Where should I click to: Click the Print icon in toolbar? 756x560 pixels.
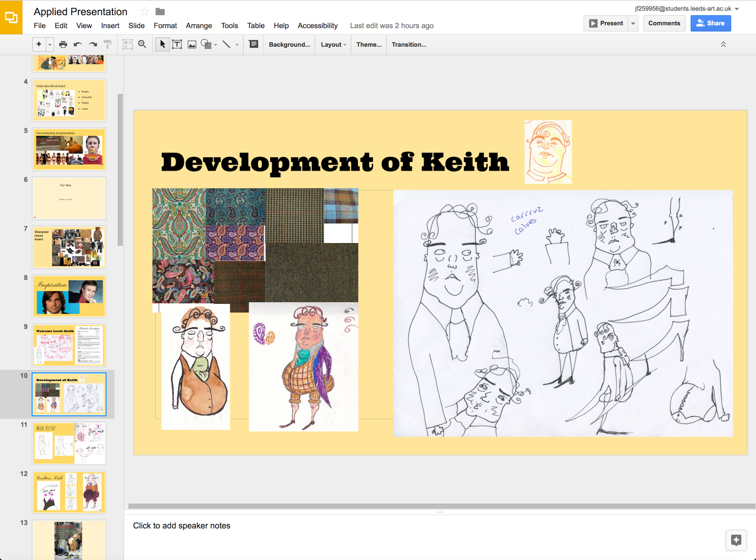63,44
